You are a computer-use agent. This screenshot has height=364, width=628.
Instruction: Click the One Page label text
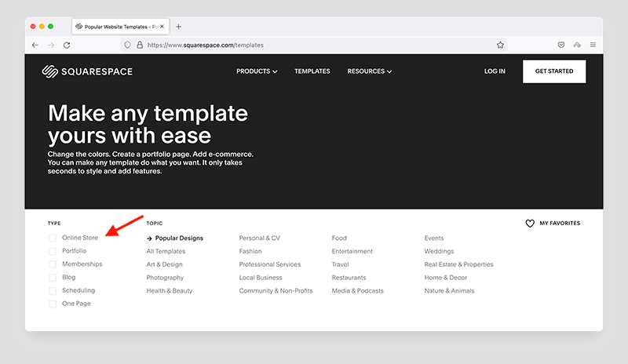coord(76,304)
